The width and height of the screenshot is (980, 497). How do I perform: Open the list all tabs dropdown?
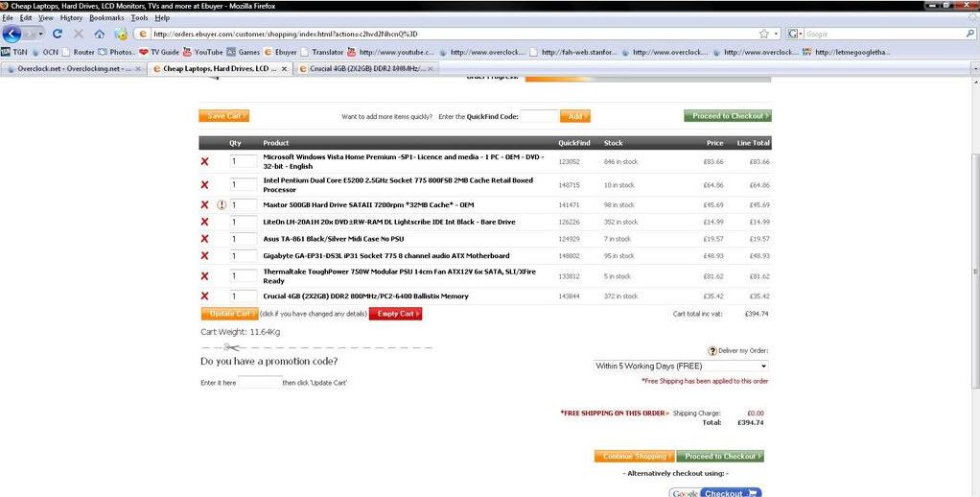[x=975, y=68]
